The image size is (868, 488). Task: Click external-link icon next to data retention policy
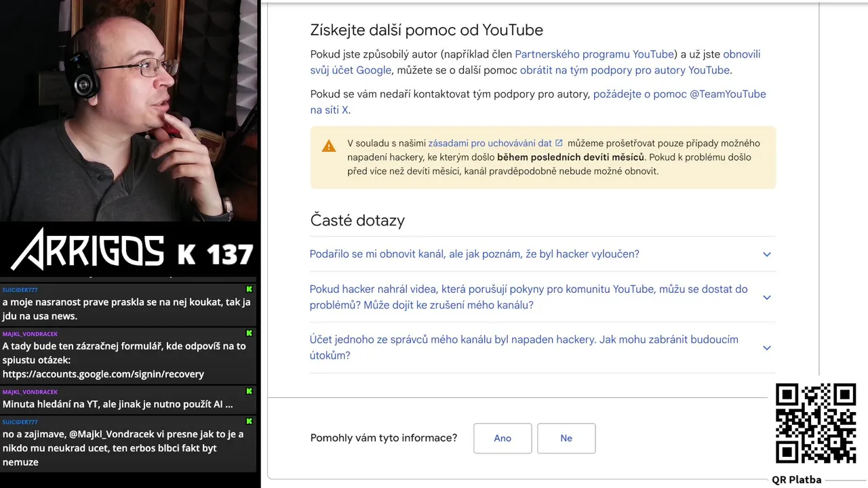click(559, 143)
